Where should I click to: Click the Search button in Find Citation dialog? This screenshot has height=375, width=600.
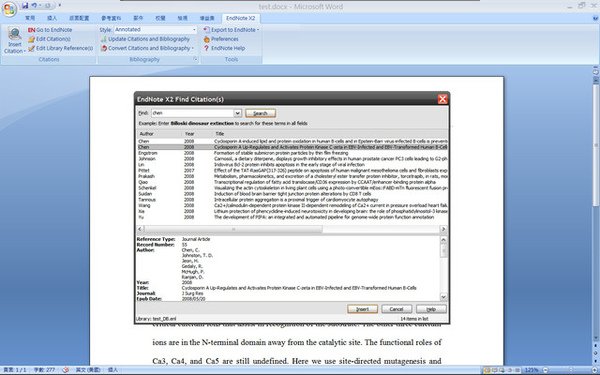260,113
